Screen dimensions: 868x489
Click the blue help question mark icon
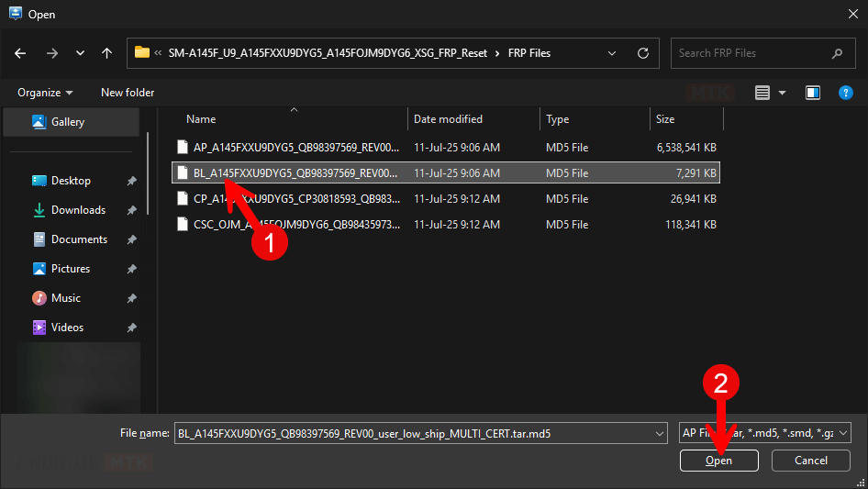point(846,93)
